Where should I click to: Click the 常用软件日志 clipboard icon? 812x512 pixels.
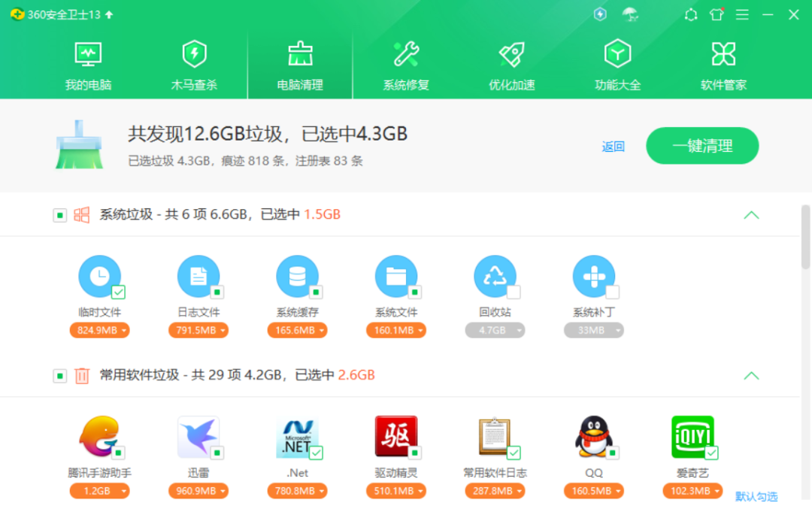[x=495, y=436]
